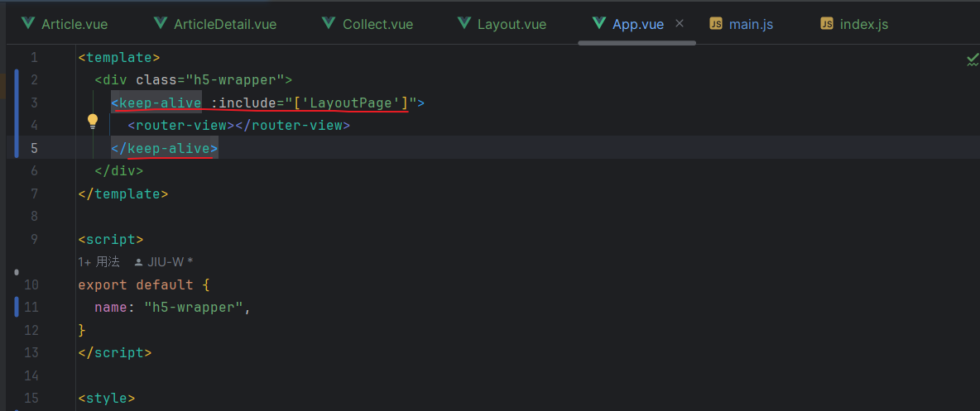Click the opening <script> tag
Image resolution: width=980 pixels, height=411 pixels.
pyautogui.click(x=111, y=239)
